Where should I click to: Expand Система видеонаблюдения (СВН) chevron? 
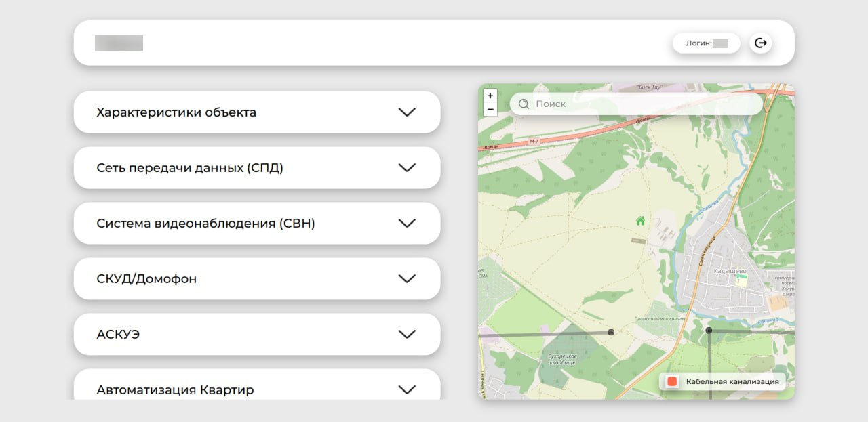[x=407, y=224]
